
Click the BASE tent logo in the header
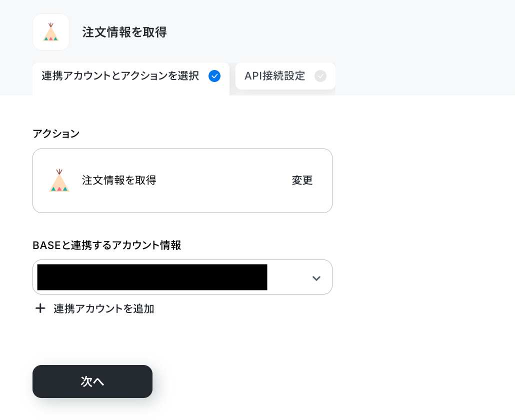(50, 32)
